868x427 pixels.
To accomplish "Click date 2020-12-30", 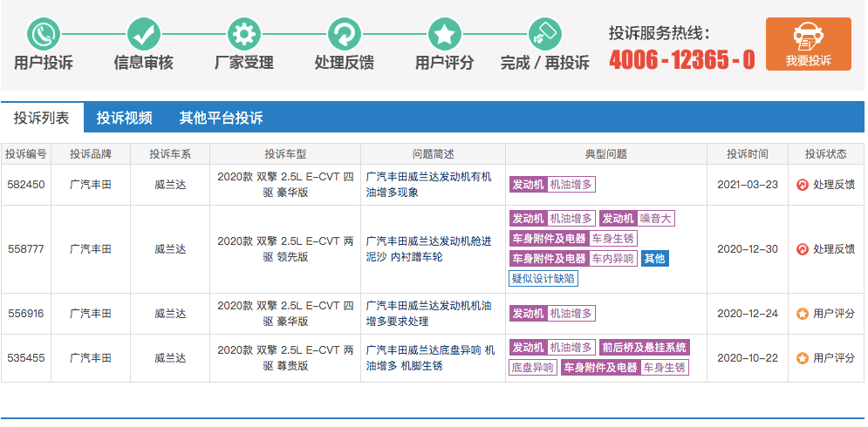I will (748, 249).
